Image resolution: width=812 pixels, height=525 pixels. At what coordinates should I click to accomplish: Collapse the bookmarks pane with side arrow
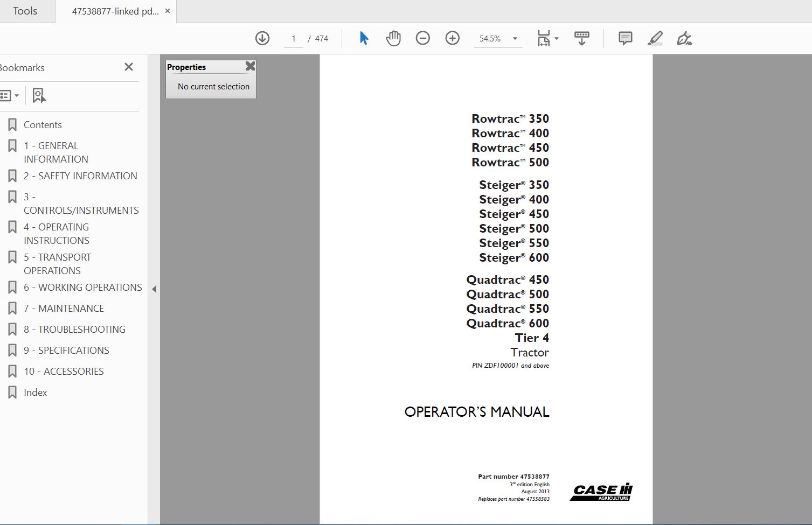point(154,289)
